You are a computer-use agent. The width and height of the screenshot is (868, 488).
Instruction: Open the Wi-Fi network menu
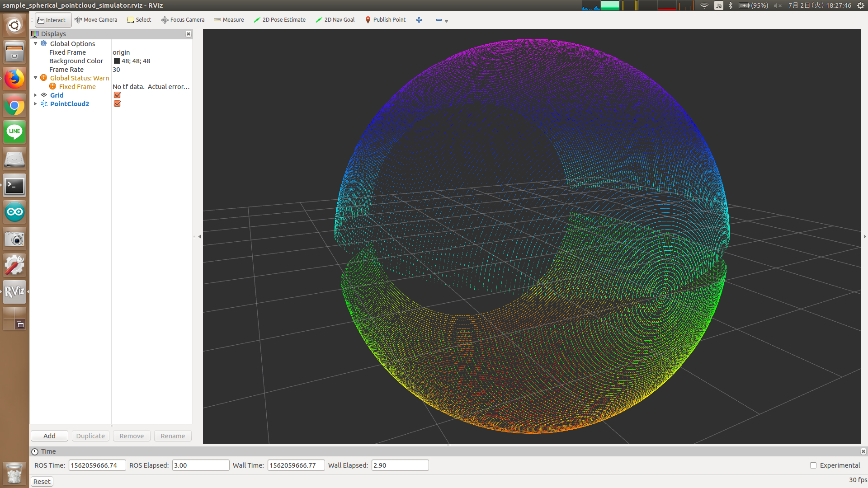pyautogui.click(x=704, y=5)
